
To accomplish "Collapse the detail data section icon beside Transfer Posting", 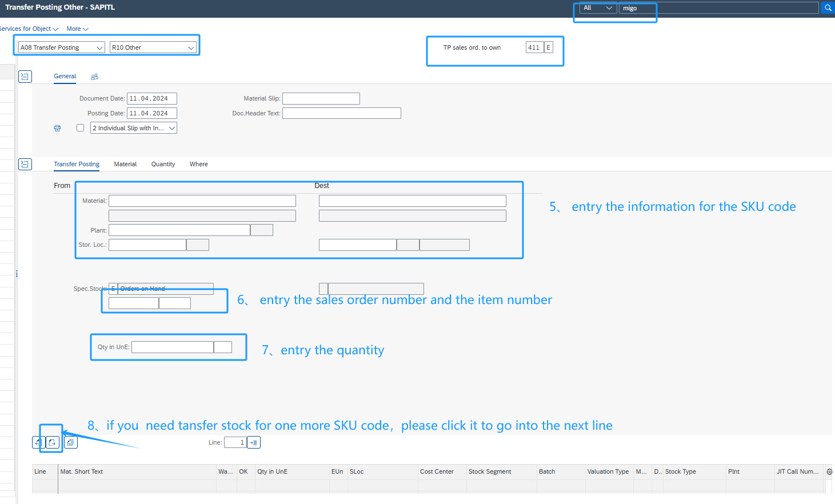I will (25, 165).
